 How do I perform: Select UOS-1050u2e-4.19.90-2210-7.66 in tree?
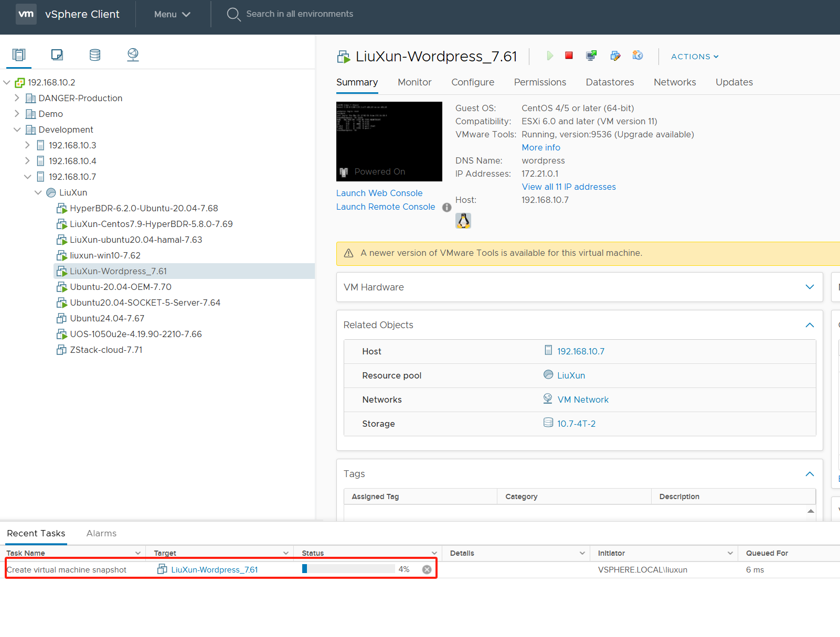point(136,334)
